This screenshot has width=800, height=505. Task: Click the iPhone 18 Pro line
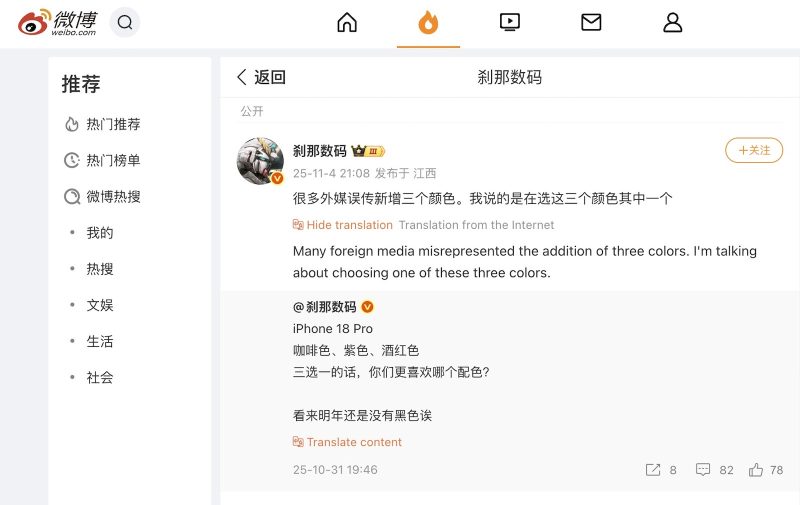(x=333, y=329)
